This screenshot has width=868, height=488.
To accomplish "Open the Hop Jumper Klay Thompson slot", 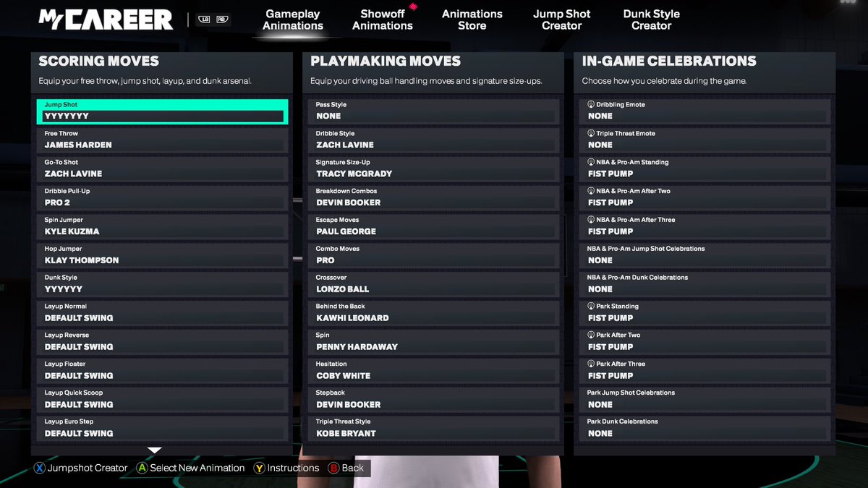I will (x=162, y=256).
